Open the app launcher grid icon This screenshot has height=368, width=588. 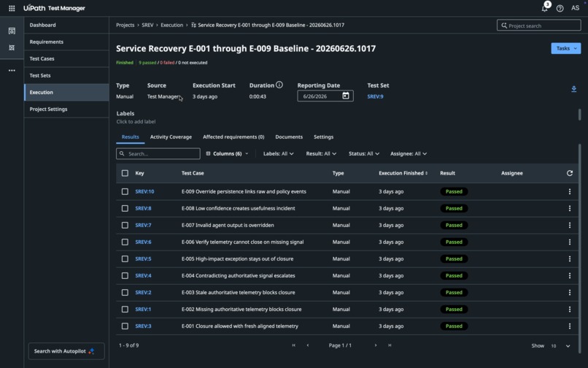coord(12,8)
